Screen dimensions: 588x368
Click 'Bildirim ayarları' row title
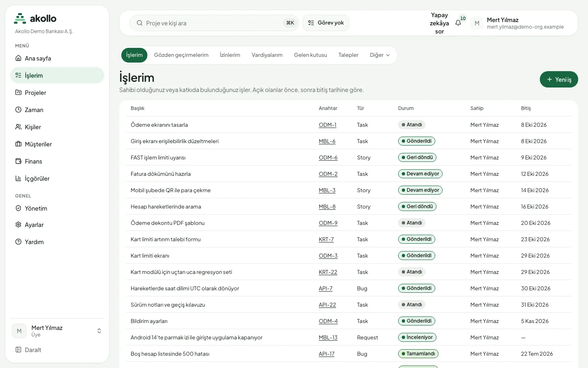point(149,321)
